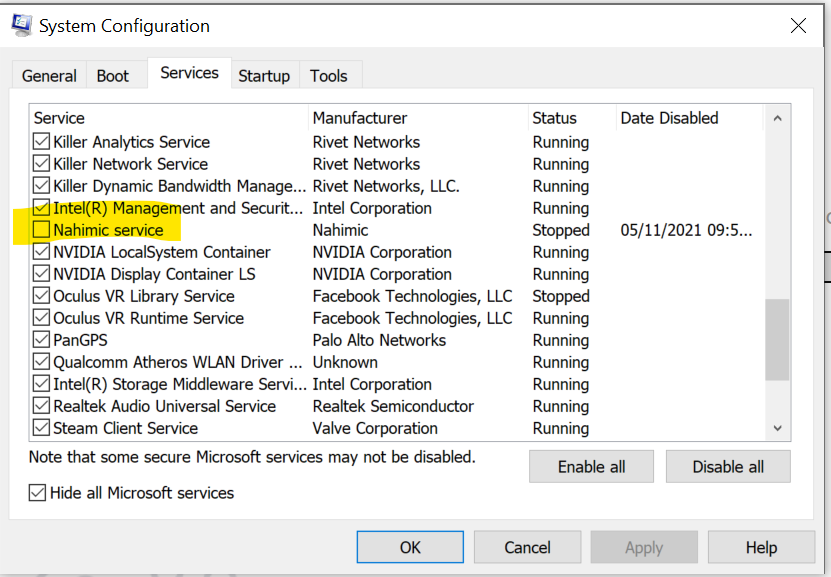This screenshot has height=577, width=831.
Task: Click the Cancel button
Action: pyautogui.click(x=527, y=547)
